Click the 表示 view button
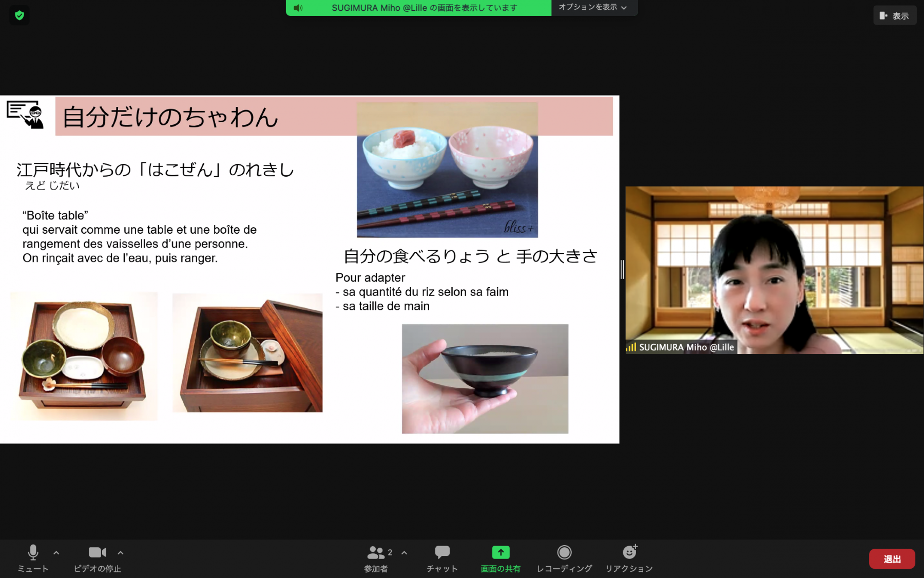924x578 pixels. (895, 15)
